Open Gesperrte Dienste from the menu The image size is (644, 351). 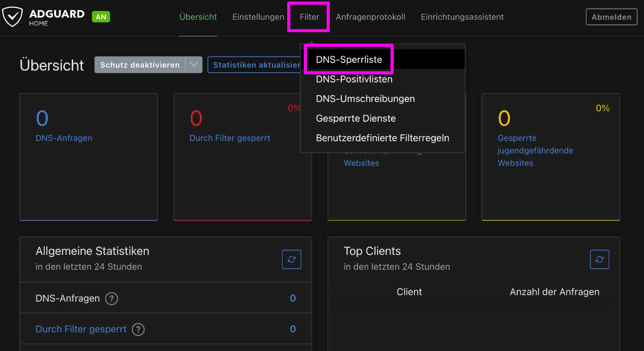(x=383, y=119)
